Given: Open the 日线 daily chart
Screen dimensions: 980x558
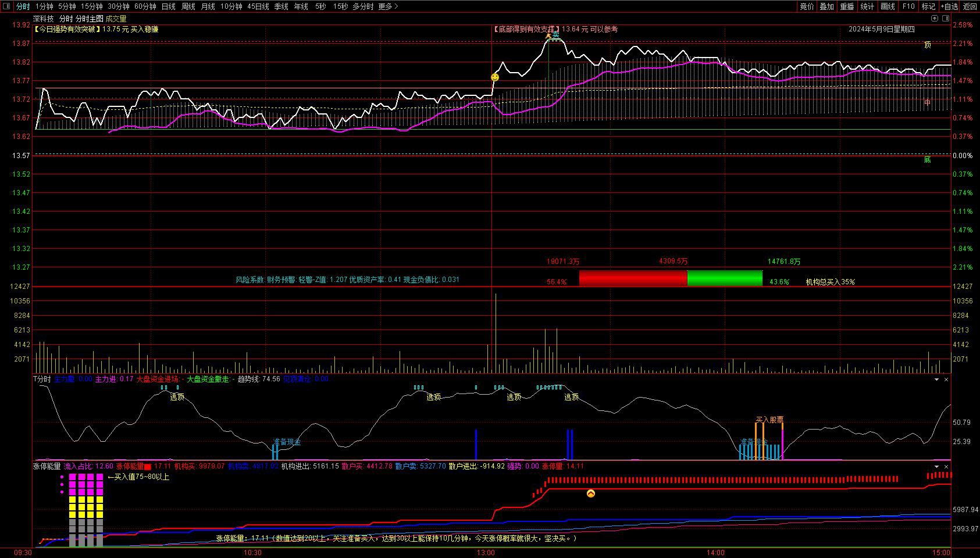Looking at the screenshot, I should (169, 6).
